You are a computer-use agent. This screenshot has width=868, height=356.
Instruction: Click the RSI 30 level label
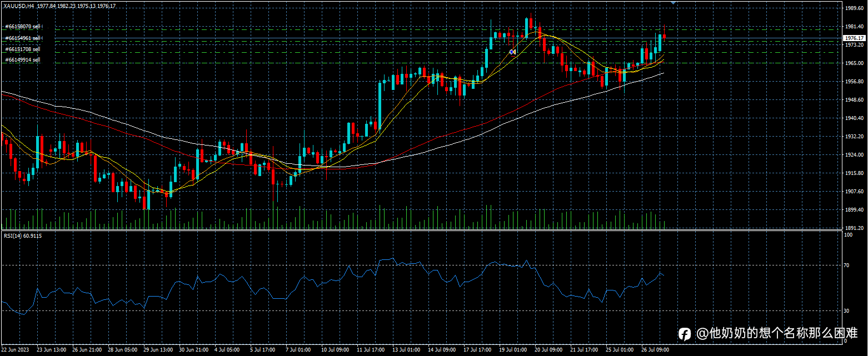pos(847,310)
